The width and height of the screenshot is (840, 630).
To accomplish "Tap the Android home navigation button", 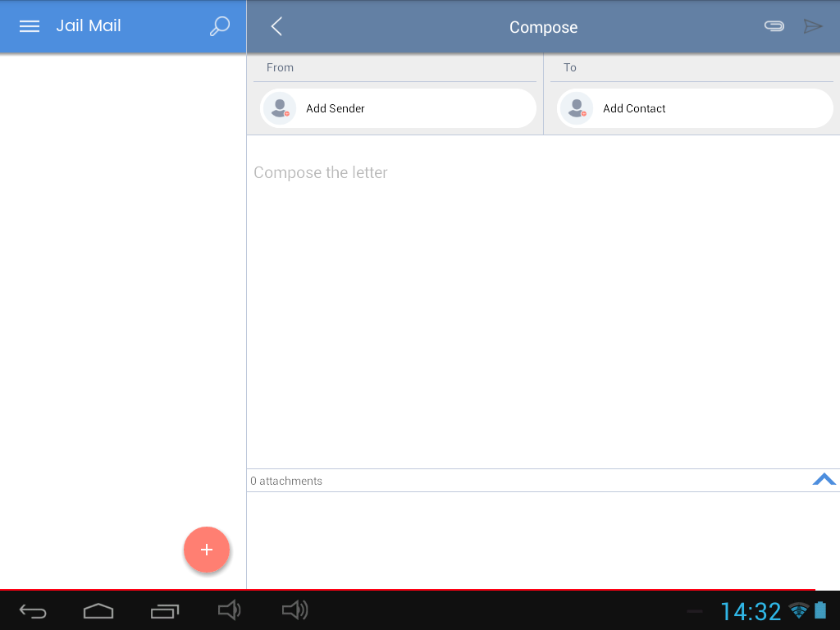I will coord(98,610).
